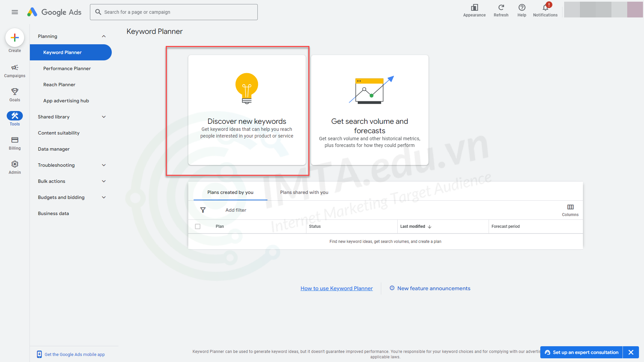Open the Discover new keywords card

point(247,110)
